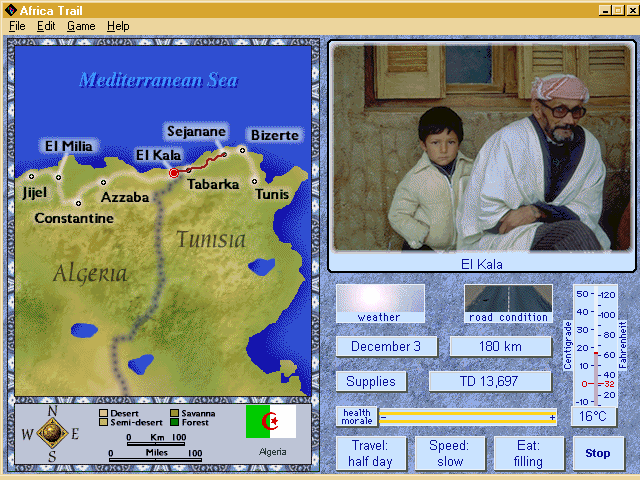Click the Tabarka map label
The width and height of the screenshot is (640, 480).
click(x=213, y=184)
